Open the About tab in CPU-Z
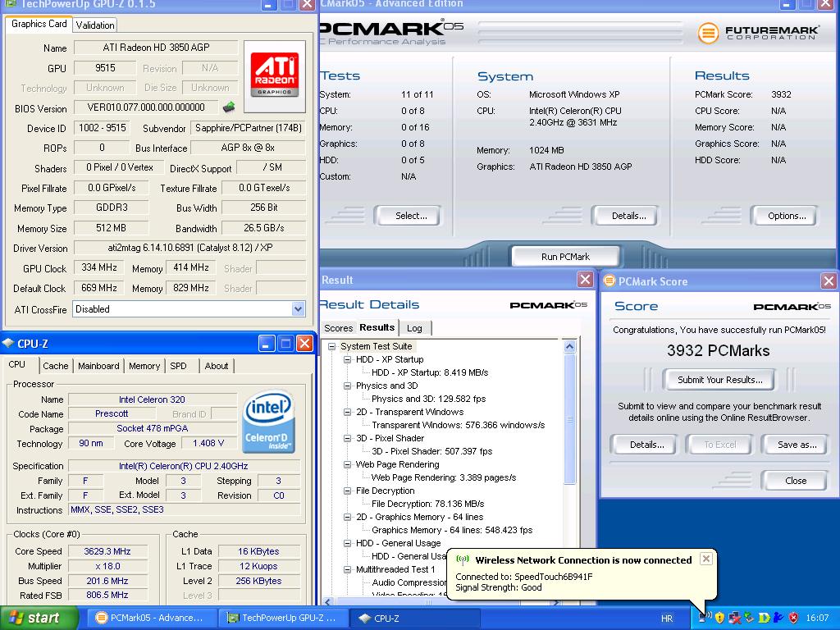The image size is (840, 630). pos(217,366)
